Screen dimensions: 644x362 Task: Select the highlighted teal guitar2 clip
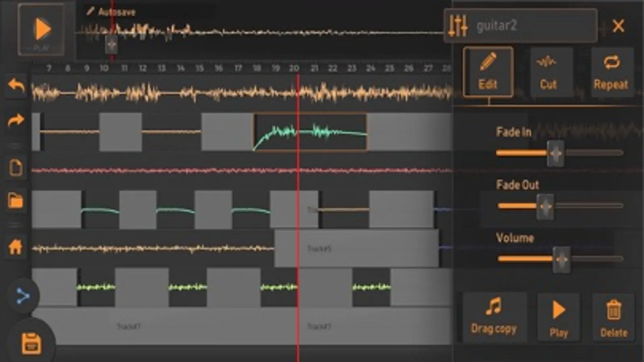[310, 132]
